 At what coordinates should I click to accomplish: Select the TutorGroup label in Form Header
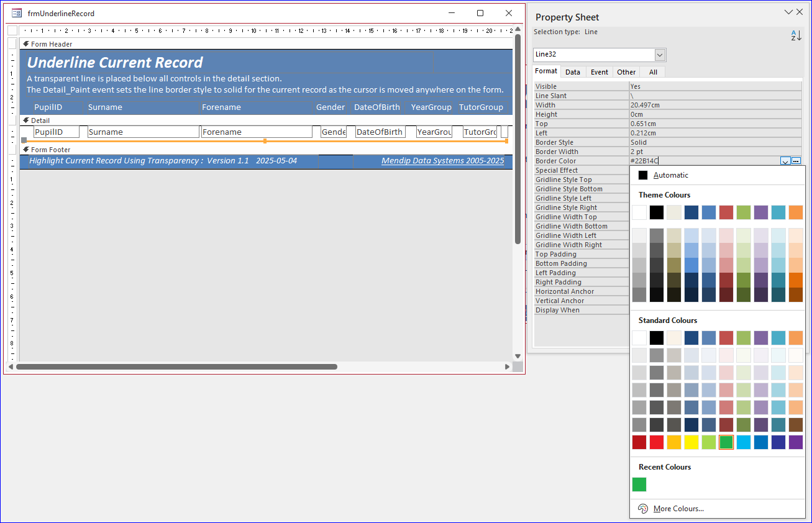coord(481,107)
